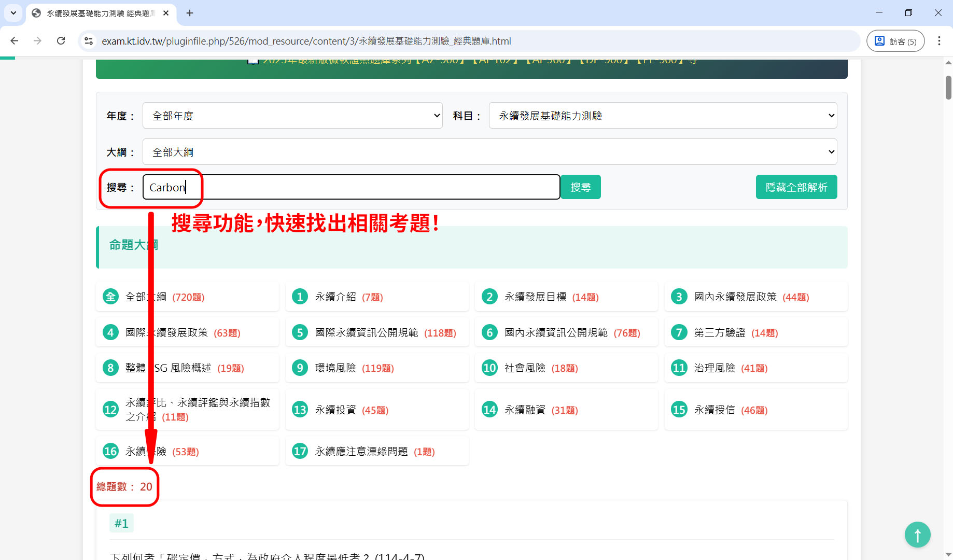Click the scroll-to-top arrow button
Image resolution: width=953 pixels, height=560 pixels.
[x=917, y=535]
